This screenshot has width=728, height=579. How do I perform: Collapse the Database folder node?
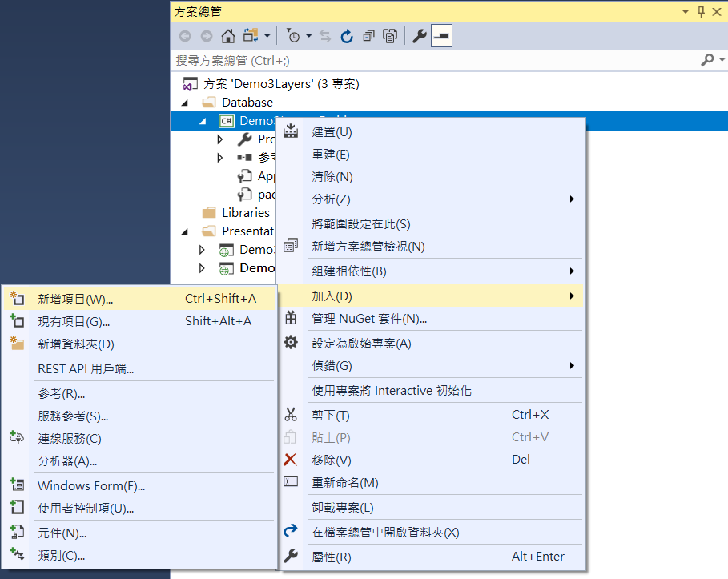(x=186, y=103)
